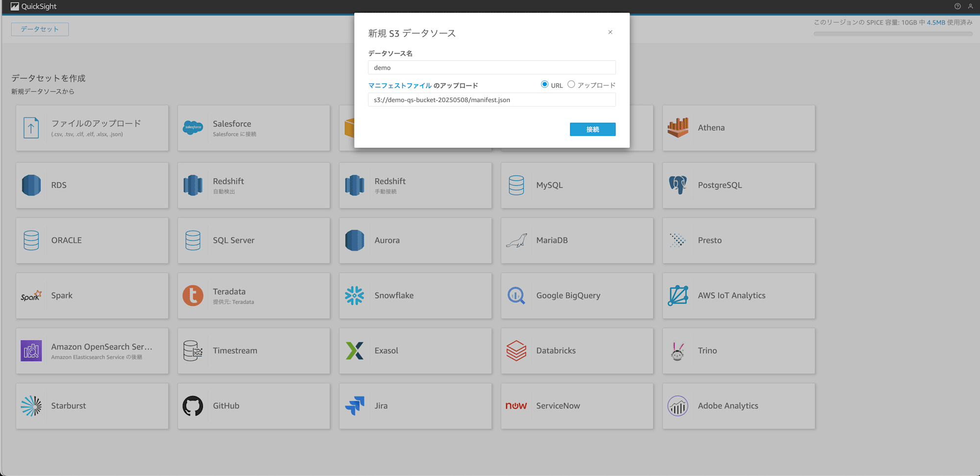
Task: Choose the PostgreSQL elephant icon
Action: click(x=678, y=185)
